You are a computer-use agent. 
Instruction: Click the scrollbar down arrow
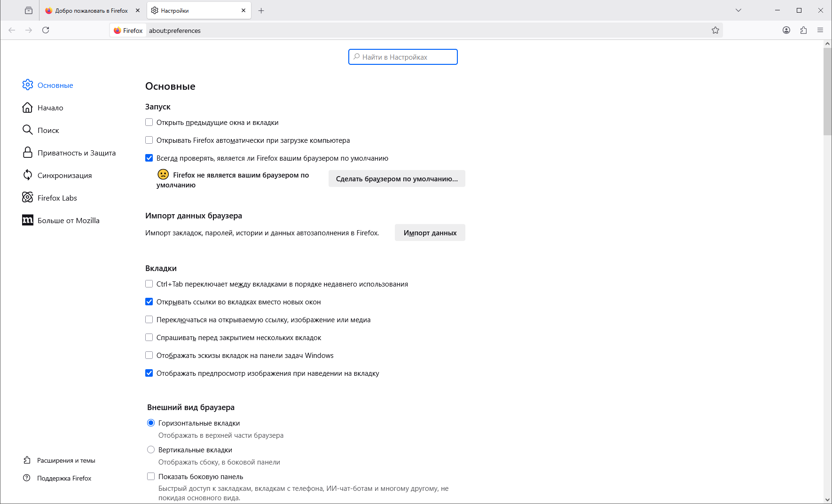(827, 499)
